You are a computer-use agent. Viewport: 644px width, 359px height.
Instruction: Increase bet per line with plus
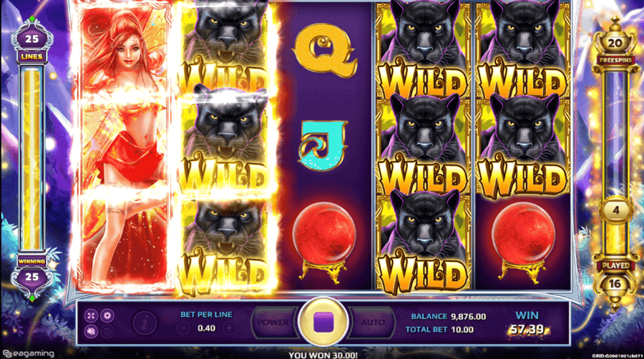click(229, 328)
